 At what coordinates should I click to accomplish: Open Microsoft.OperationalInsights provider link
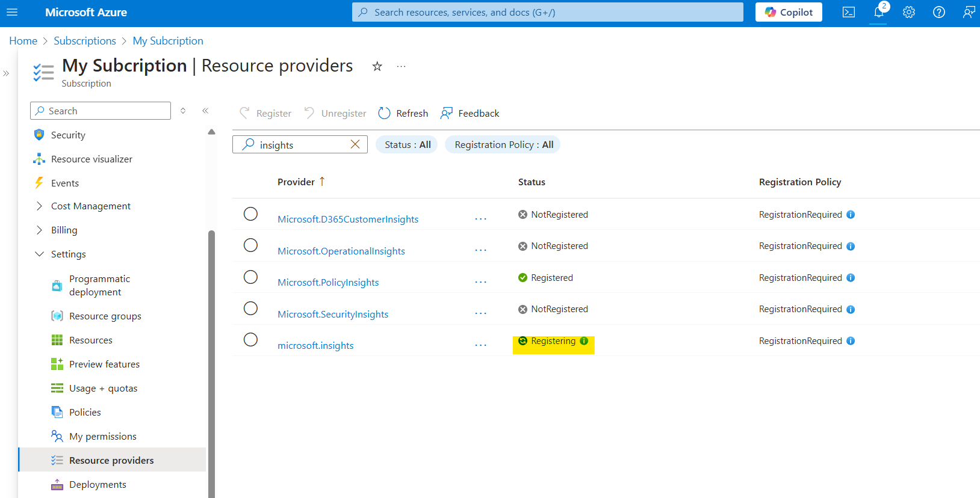click(x=341, y=251)
